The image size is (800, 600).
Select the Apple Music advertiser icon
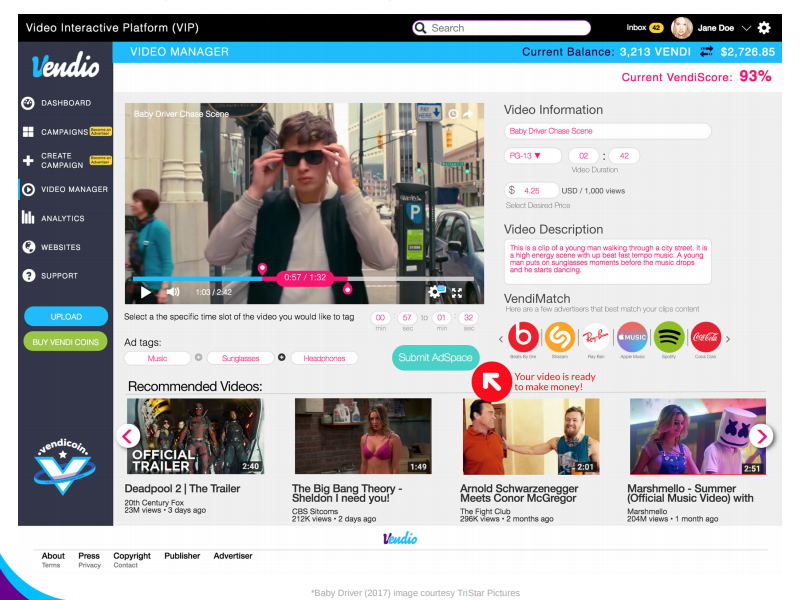click(632, 337)
